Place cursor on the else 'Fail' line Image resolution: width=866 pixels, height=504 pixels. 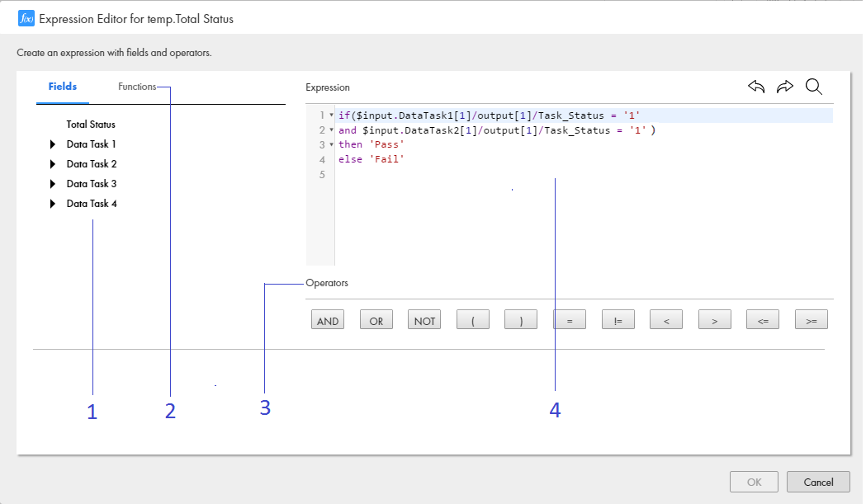371,159
